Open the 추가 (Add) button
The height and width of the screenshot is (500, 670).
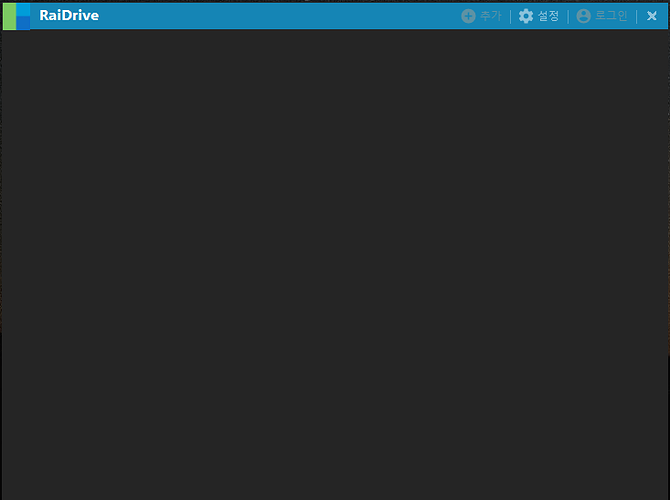point(482,16)
